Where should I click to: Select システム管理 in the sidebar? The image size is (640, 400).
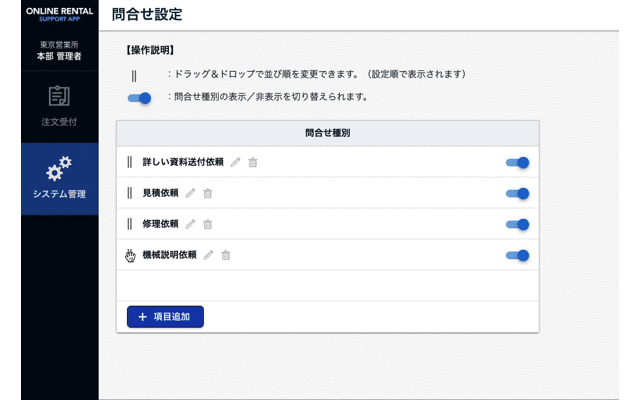tap(59, 178)
